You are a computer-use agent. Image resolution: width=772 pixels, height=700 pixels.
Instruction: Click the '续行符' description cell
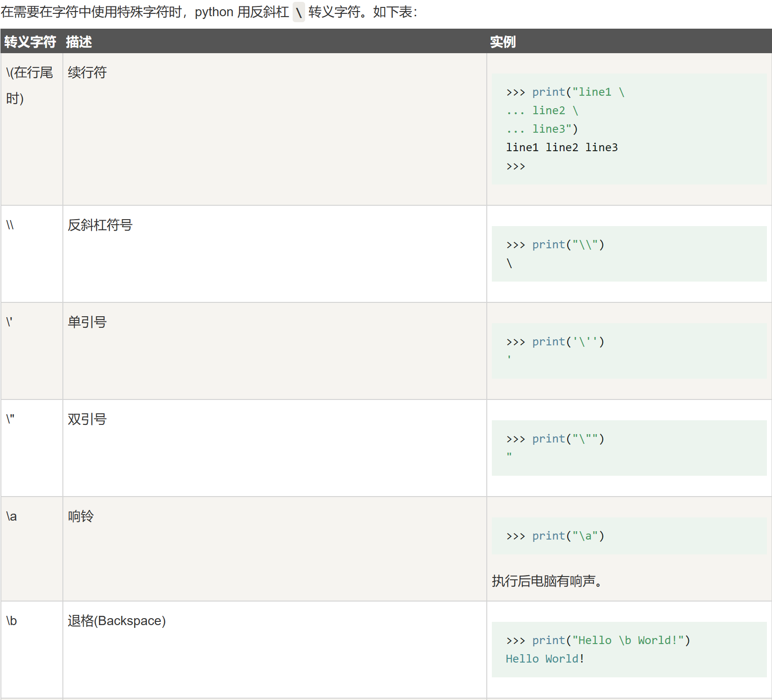[x=275, y=129]
